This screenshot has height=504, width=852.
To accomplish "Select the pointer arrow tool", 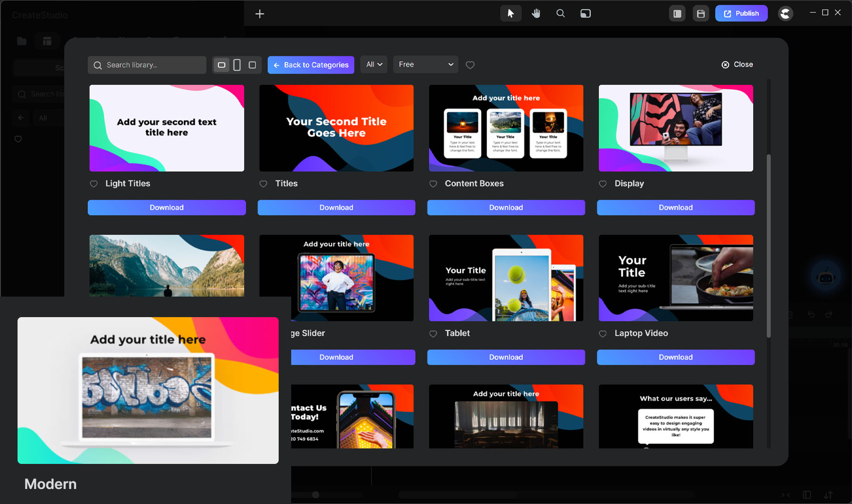I will 510,14.
